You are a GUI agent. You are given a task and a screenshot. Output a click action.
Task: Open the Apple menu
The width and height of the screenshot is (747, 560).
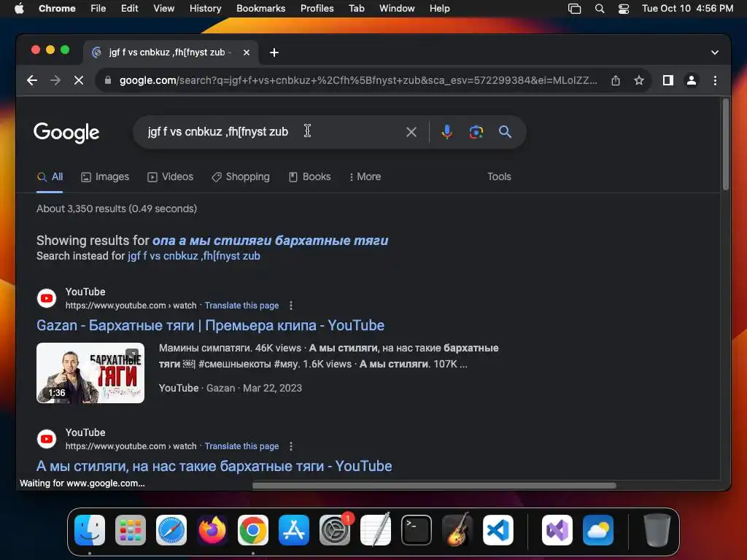pyautogui.click(x=19, y=9)
